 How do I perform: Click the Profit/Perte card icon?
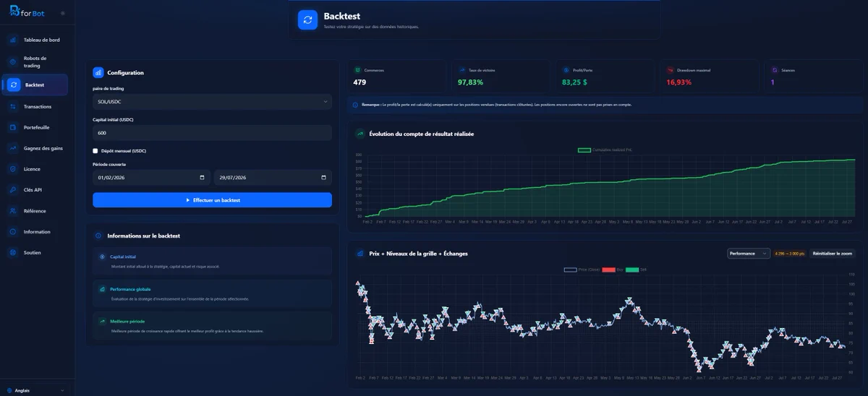(566, 70)
